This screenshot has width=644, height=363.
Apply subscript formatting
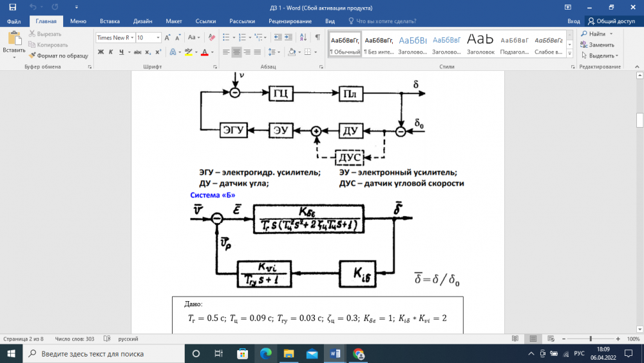[148, 52]
